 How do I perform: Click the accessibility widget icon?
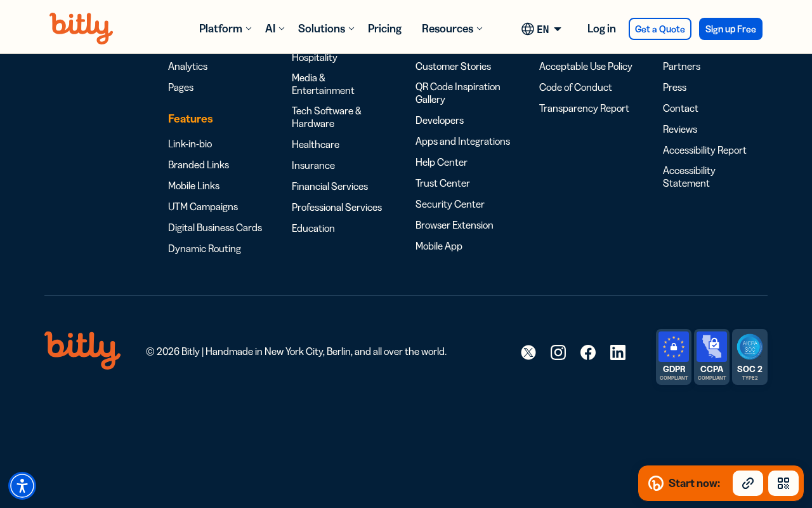[22, 486]
